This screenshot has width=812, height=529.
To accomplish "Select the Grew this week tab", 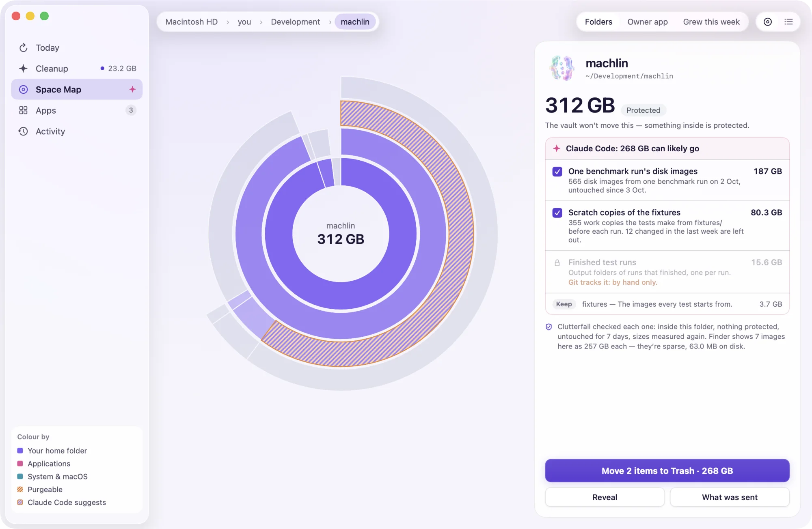I will (x=711, y=22).
